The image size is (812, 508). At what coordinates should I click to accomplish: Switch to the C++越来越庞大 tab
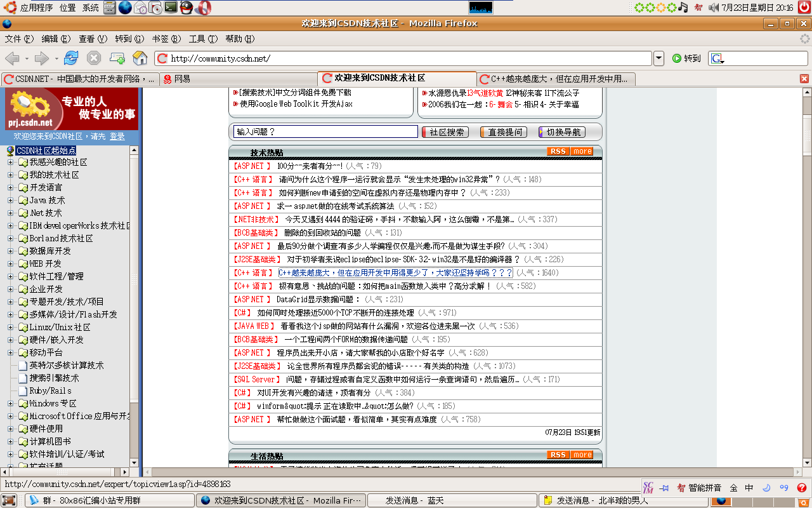click(555, 79)
